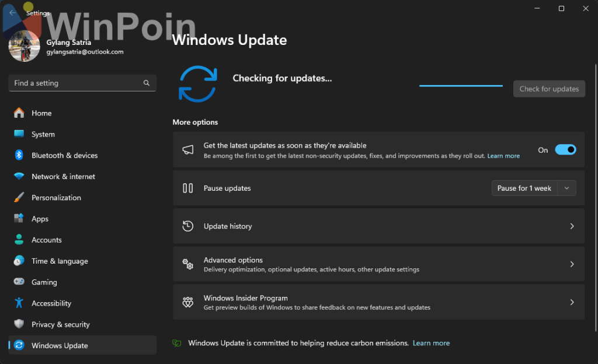Expand Windows Insider Program via chevron
This screenshot has width=598, height=364.
[x=571, y=302]
